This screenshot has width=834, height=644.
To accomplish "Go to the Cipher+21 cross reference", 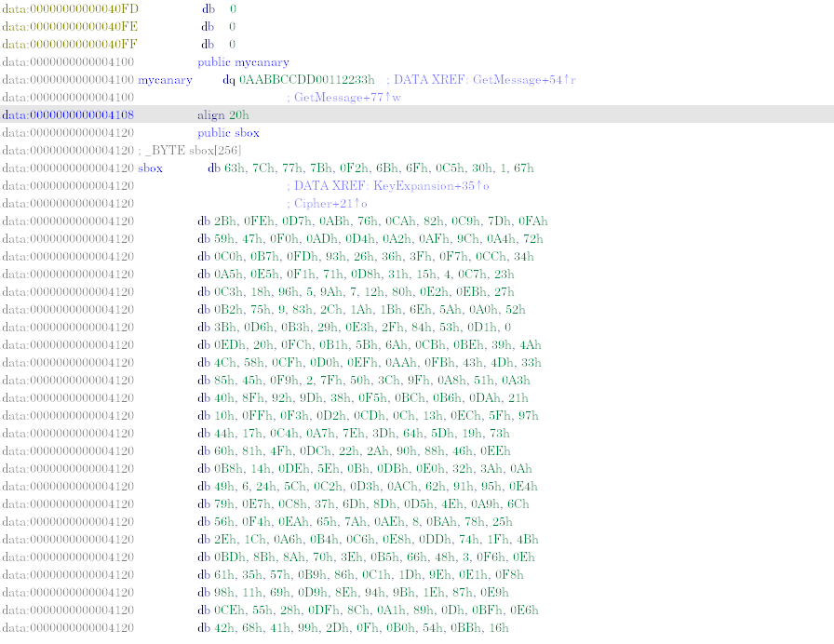I will tap(330, 203).
